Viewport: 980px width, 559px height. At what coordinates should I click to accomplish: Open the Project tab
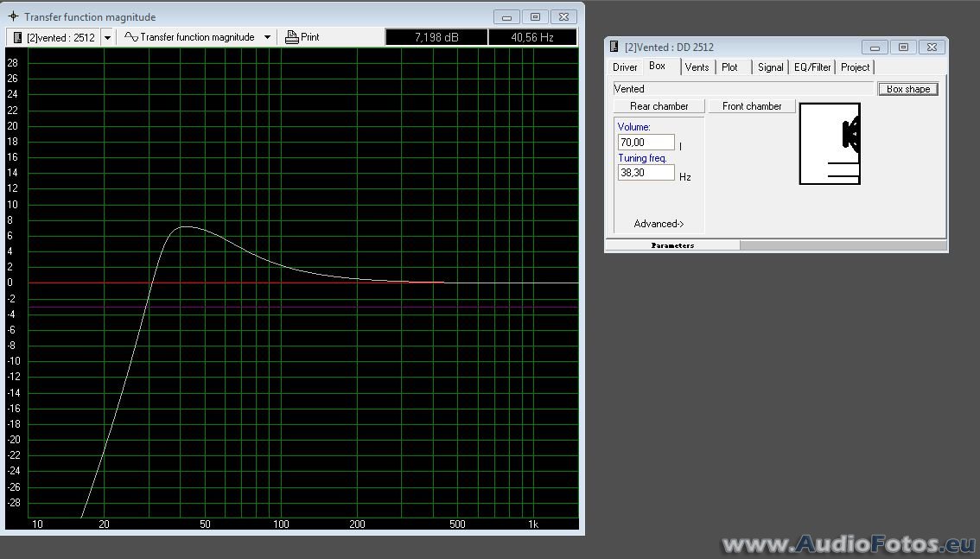[855, 67]
